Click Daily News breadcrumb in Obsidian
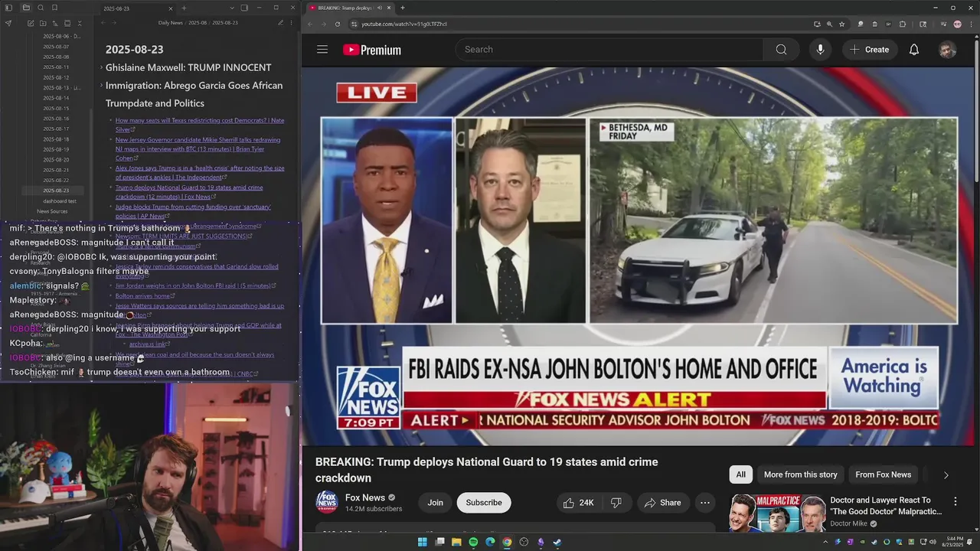Viewport: 980px width, 551px height. [170, 23]
